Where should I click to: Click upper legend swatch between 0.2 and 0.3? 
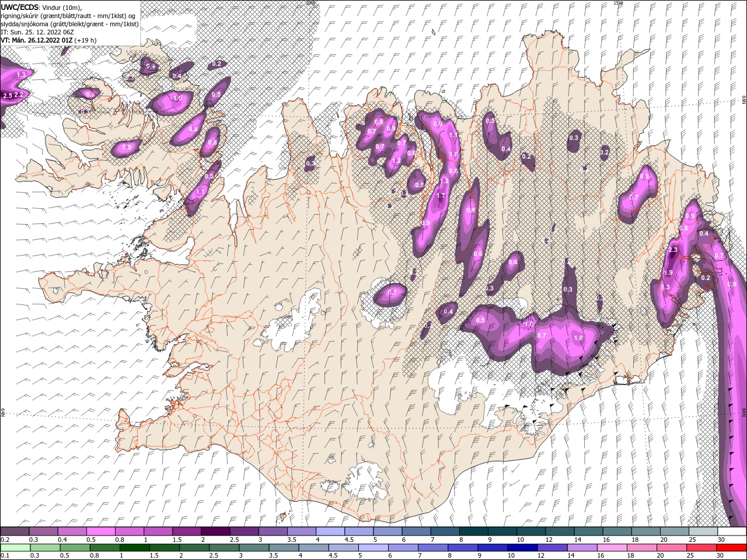[15, 531]
